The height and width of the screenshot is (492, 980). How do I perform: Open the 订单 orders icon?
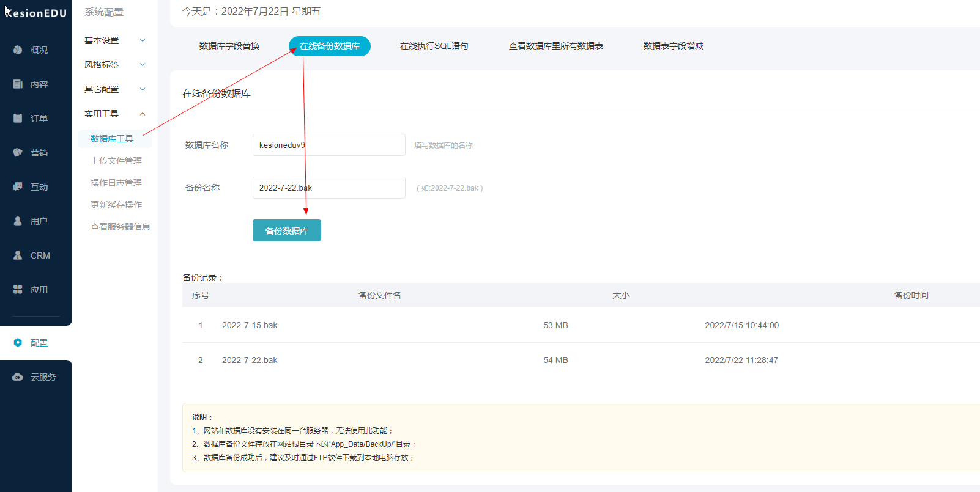coord(18,119)
